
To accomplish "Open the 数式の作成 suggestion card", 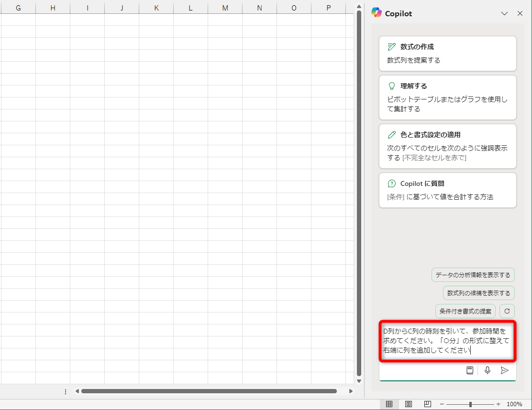I will point(447,54).
